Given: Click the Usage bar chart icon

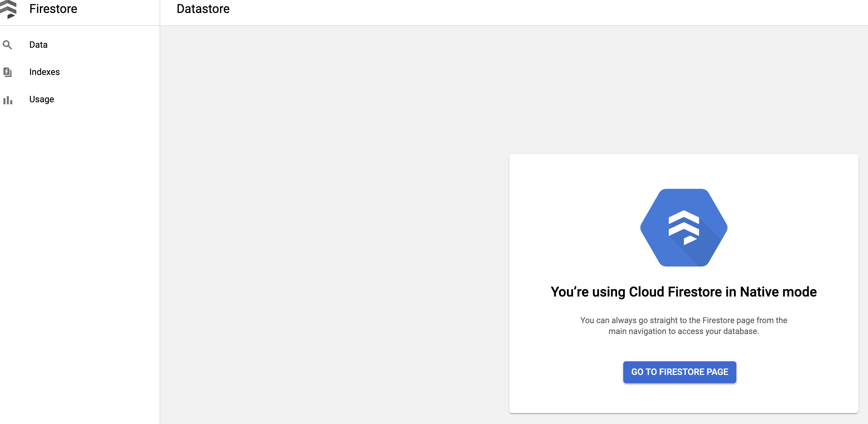Looking at the screenshot, I should pos(8,99).
